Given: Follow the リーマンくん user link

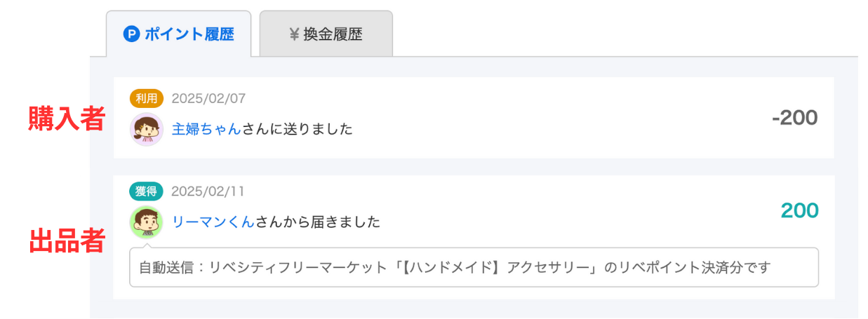Looking at the screenshot, I should (213, 222).
